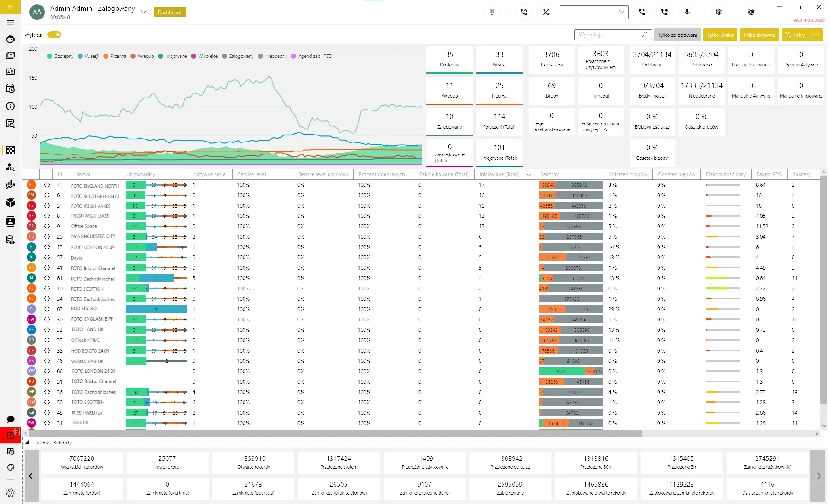
Task: Click the Filtry button
Action: coord(795,35)
